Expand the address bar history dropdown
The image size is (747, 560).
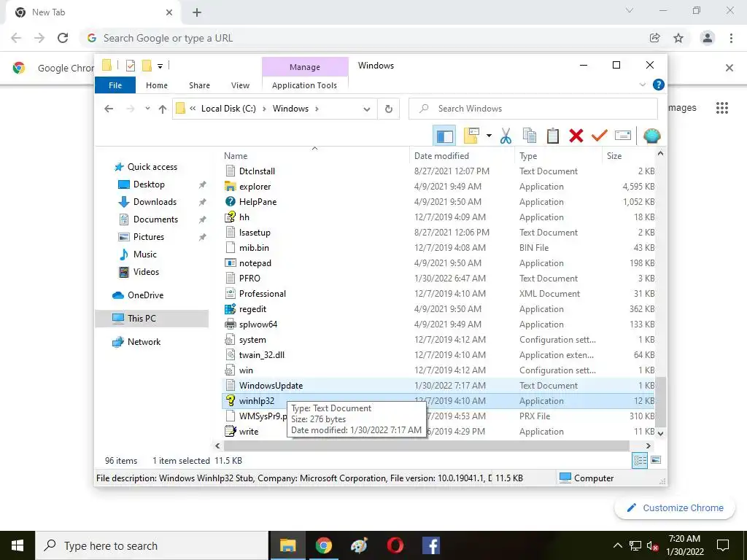point(366,109)
